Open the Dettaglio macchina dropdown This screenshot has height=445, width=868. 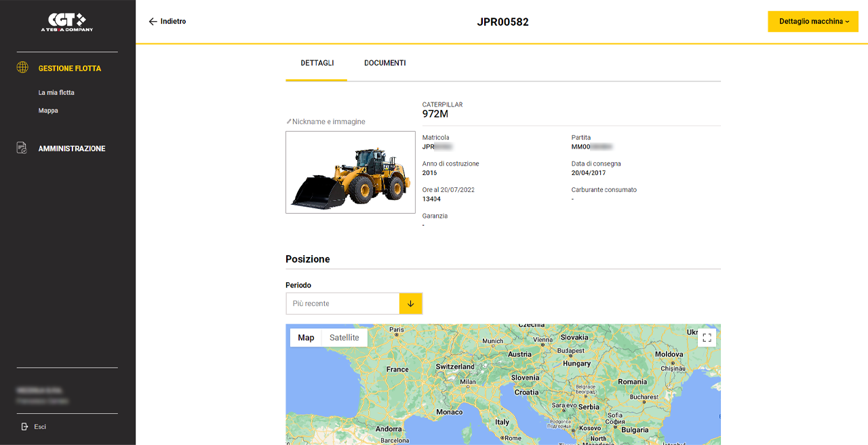click(813, 22)
